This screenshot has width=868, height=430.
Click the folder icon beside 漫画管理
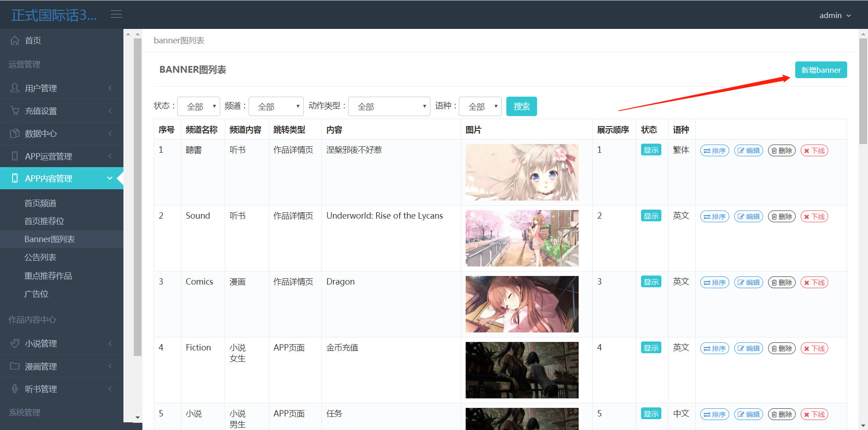pos(15,366)
